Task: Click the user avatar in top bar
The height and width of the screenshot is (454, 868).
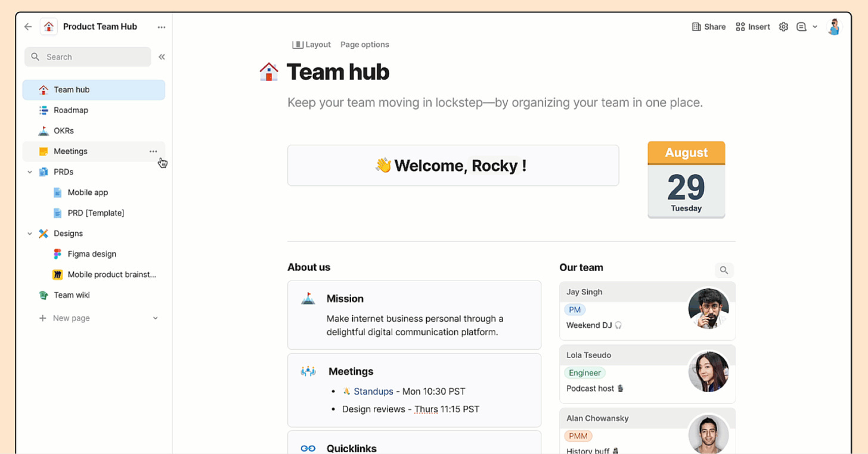Action: point(834,27)
